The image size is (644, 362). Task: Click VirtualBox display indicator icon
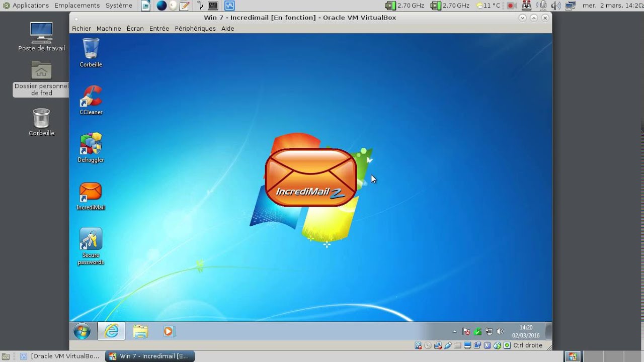[x=467, y=345]
